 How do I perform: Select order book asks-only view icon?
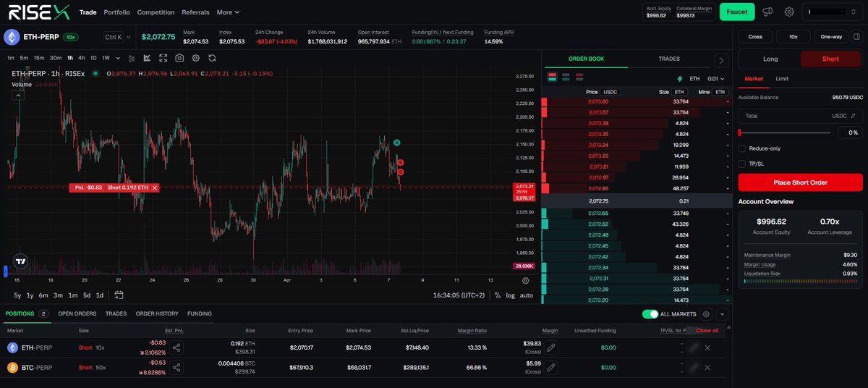click(579, 76)
